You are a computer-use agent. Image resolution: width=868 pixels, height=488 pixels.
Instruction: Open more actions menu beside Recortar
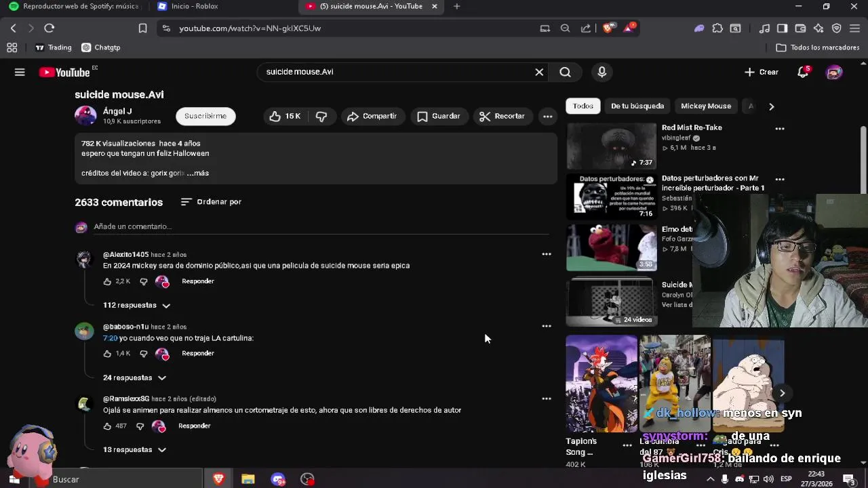pos(547,116)
